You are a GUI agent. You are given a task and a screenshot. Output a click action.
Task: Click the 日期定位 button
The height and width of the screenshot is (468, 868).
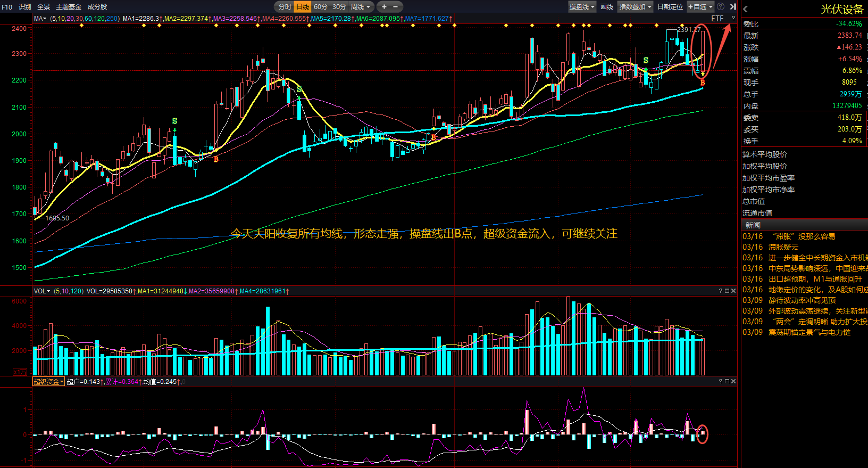tap(670, 7)
